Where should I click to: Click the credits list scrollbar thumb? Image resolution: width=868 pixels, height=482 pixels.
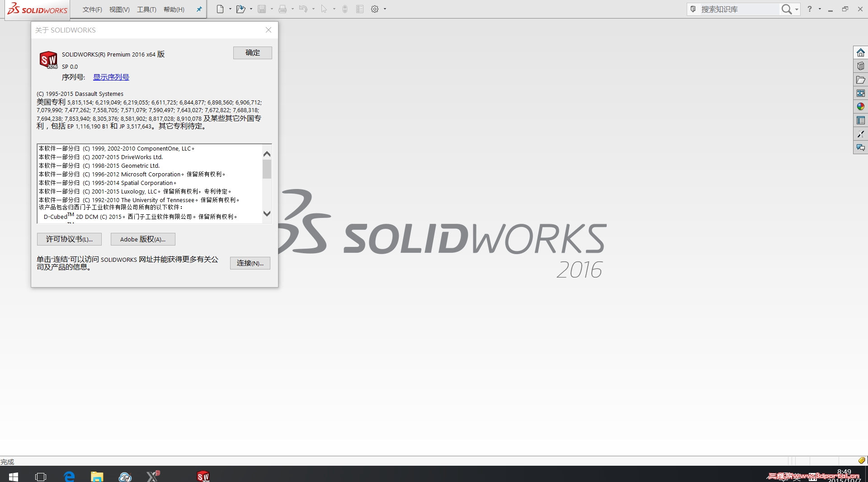[267, 169]
